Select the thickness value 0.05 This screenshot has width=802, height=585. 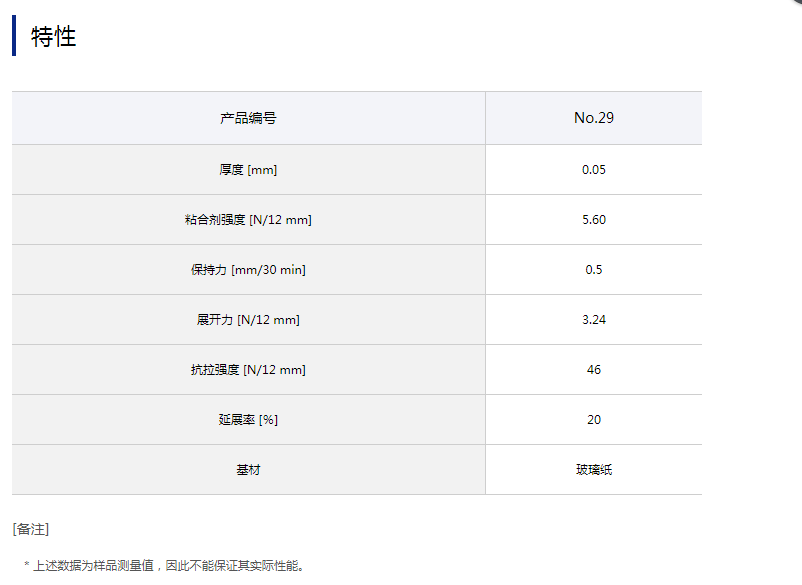593,170
